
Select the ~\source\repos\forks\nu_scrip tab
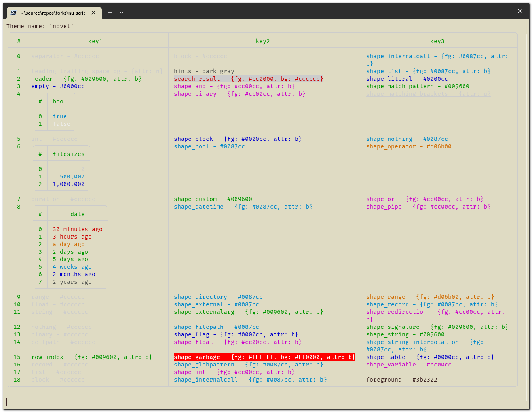[x=53, y=13]
